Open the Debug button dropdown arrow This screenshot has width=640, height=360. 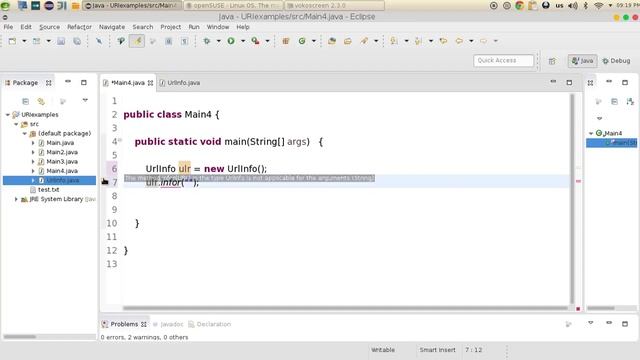point(218,41)
